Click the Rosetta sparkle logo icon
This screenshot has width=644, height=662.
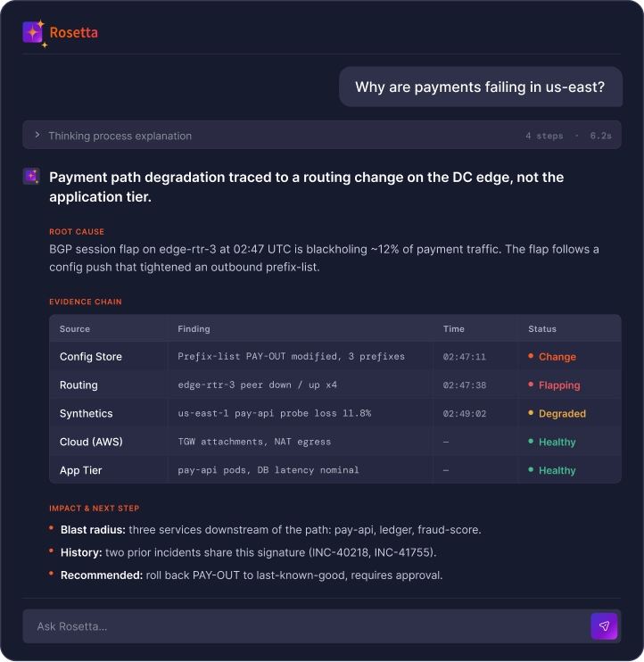33,33
